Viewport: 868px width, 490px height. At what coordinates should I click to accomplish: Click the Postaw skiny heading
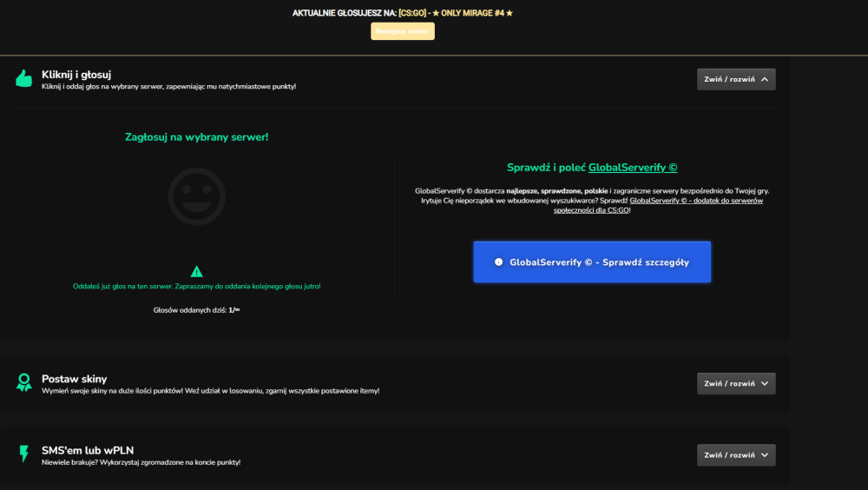pos(74,379)
